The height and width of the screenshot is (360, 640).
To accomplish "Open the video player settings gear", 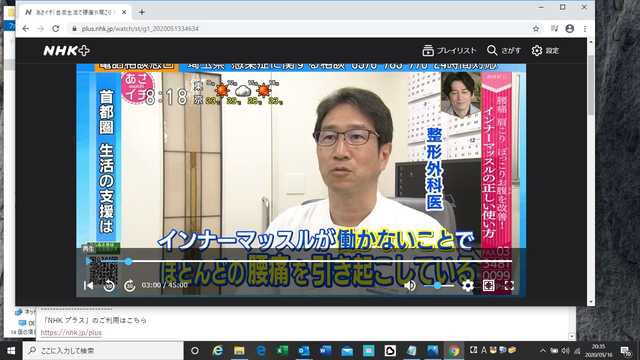I will (x=468, y=285).
